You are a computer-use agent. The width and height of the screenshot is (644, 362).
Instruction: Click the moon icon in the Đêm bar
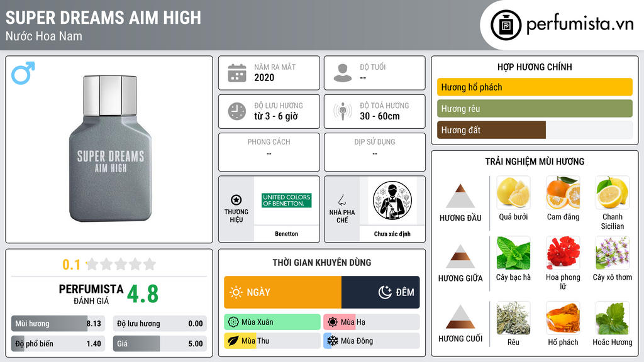pos(385,292)
